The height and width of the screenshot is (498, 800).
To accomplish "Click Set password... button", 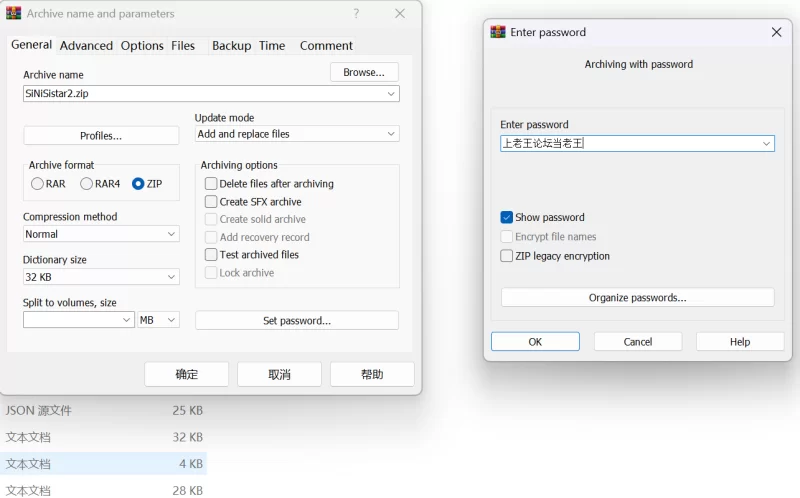I will (297, 320).
